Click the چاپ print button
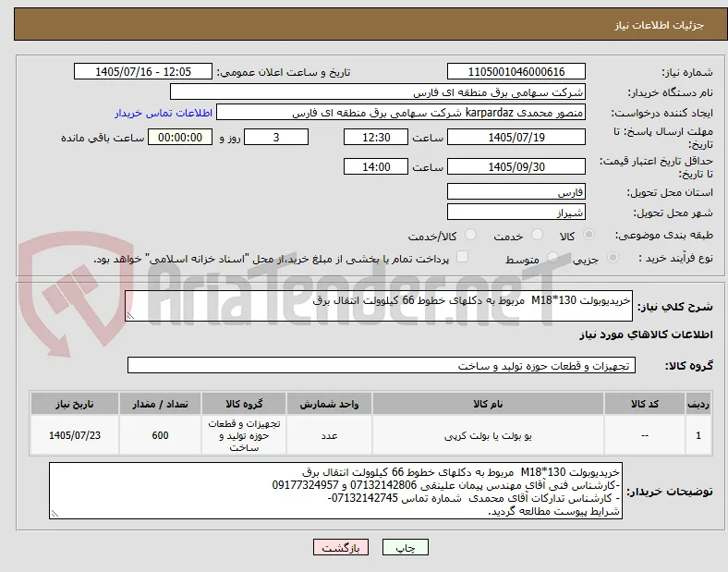 coord(406,547)
